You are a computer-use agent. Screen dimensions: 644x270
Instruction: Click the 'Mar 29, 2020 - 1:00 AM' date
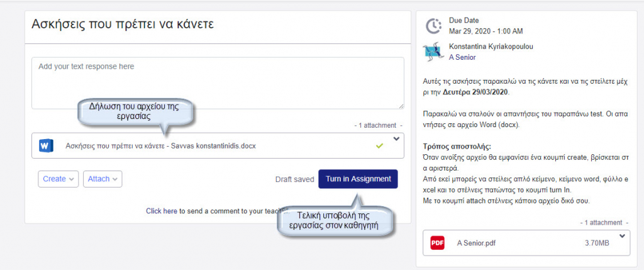click(x=486, y=31)
